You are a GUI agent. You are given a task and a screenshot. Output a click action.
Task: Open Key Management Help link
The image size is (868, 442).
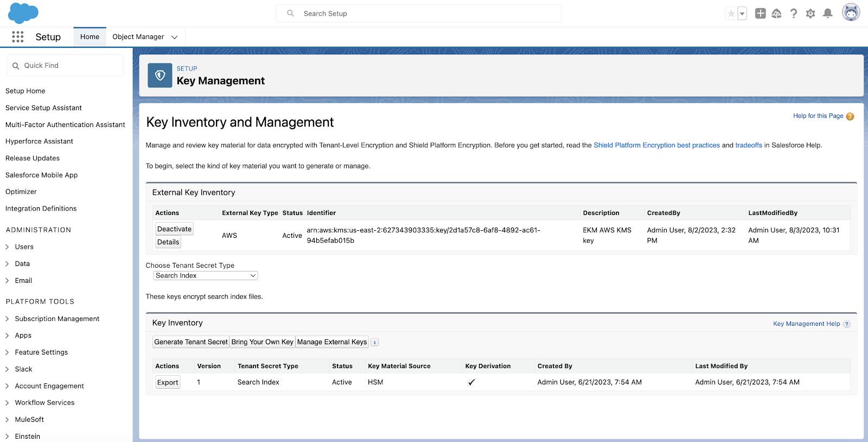[x=806, y=324]
